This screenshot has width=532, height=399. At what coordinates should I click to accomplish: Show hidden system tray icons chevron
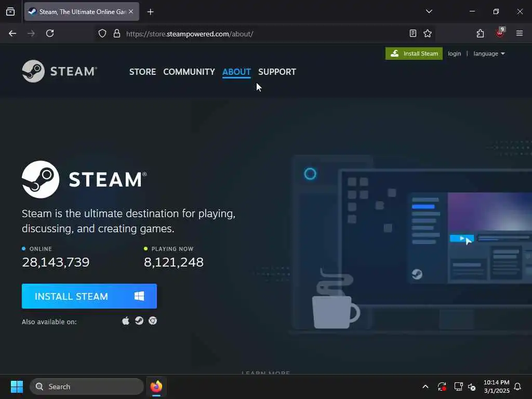[425, 387]
